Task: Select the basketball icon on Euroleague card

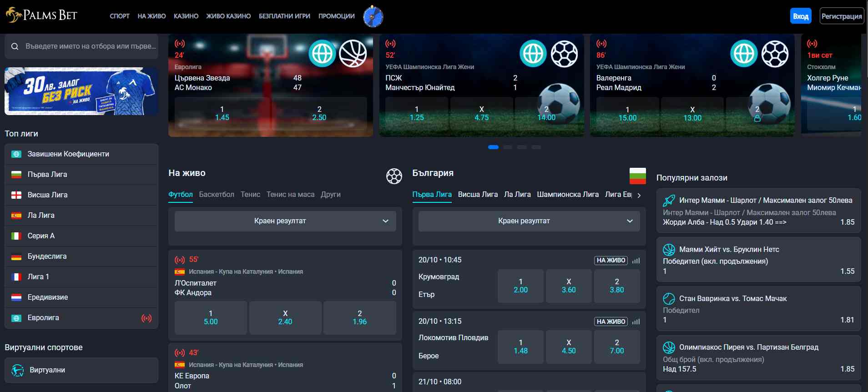Action: (353, 54)
